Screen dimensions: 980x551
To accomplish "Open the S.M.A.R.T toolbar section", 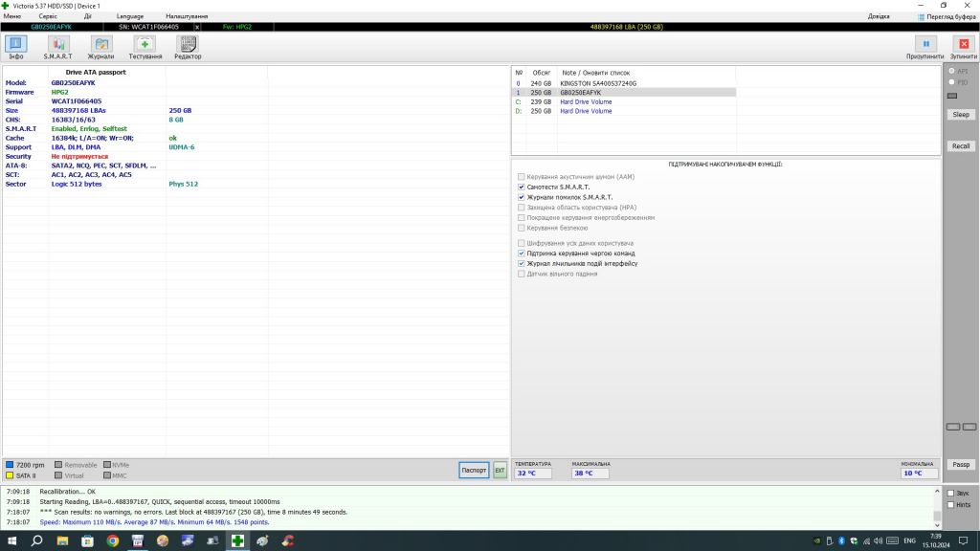I will coord(58,48).
